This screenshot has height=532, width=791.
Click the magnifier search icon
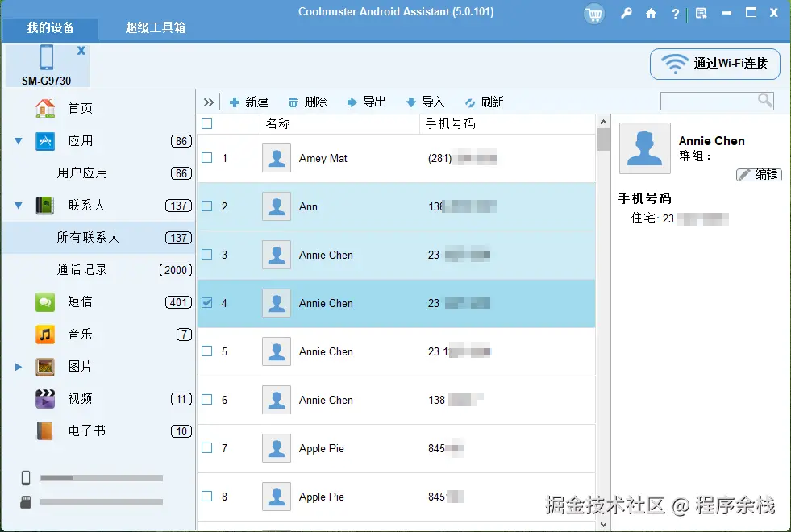click(x=765, y=100)
